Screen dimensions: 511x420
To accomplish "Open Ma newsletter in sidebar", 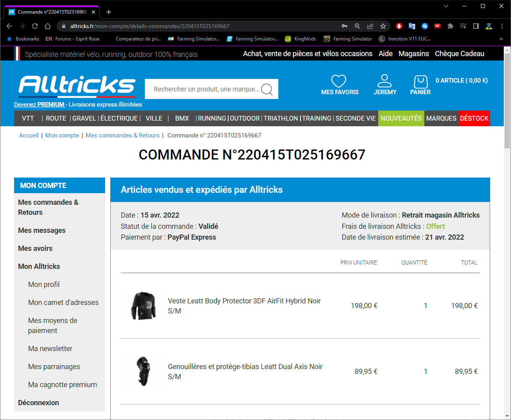I will [x=50, y=349].
